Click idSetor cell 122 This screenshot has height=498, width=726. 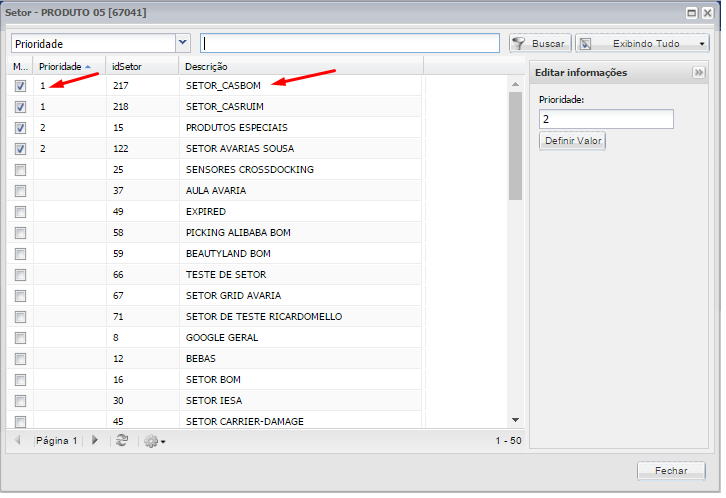pyautogui.click(x=143, y=149)
